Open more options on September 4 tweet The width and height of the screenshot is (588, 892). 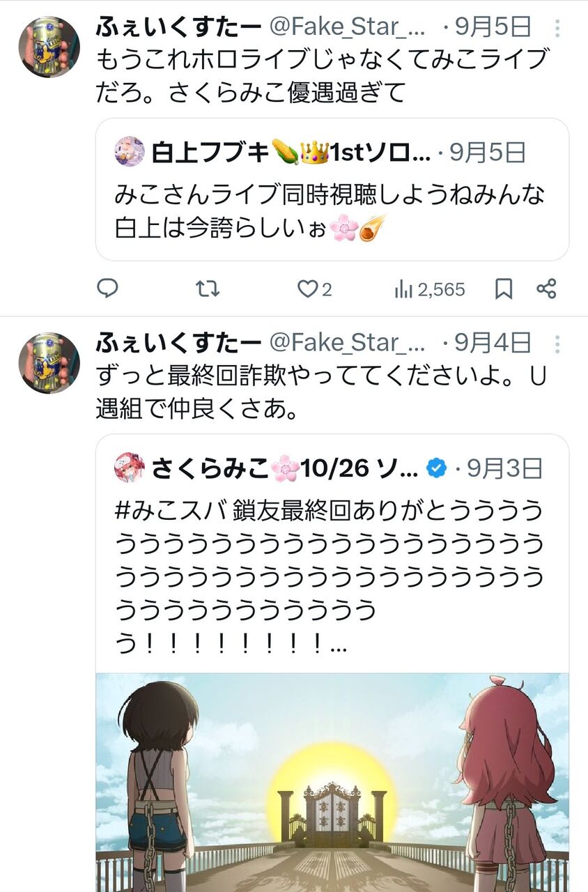click(557, 344)
